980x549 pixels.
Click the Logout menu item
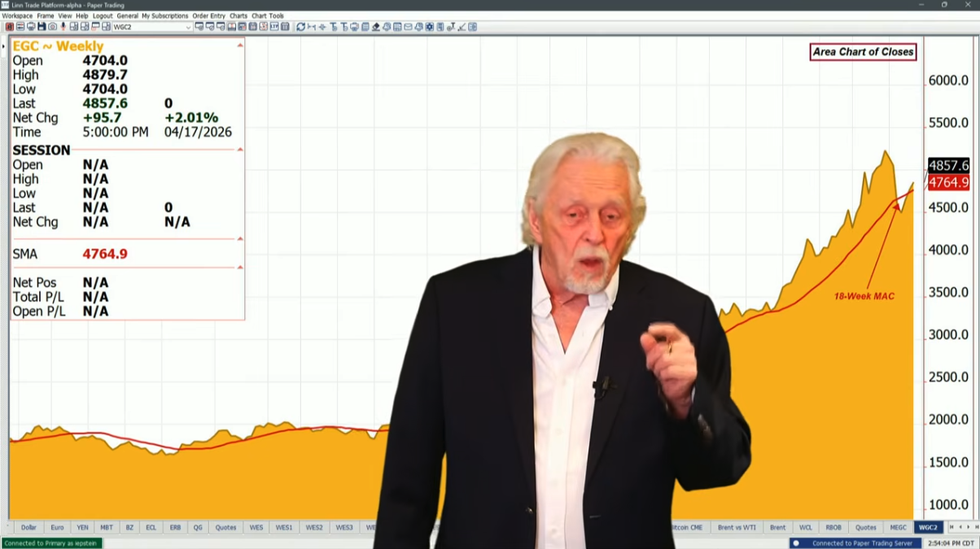(x=103, y=16)
